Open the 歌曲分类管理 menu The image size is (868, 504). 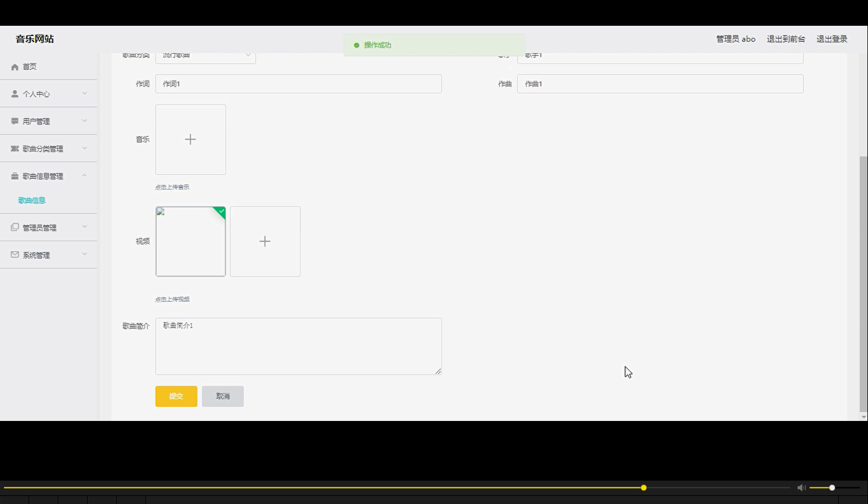[48, 149]
